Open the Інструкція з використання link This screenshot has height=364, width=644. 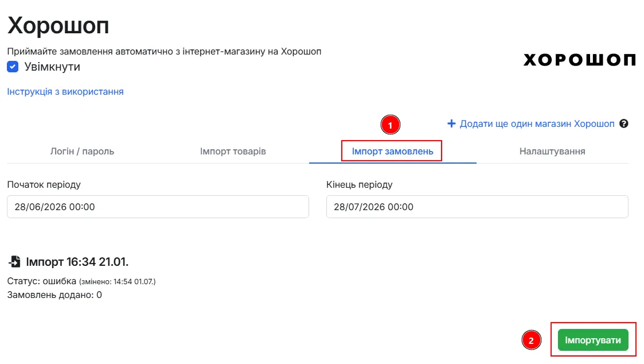65,91
